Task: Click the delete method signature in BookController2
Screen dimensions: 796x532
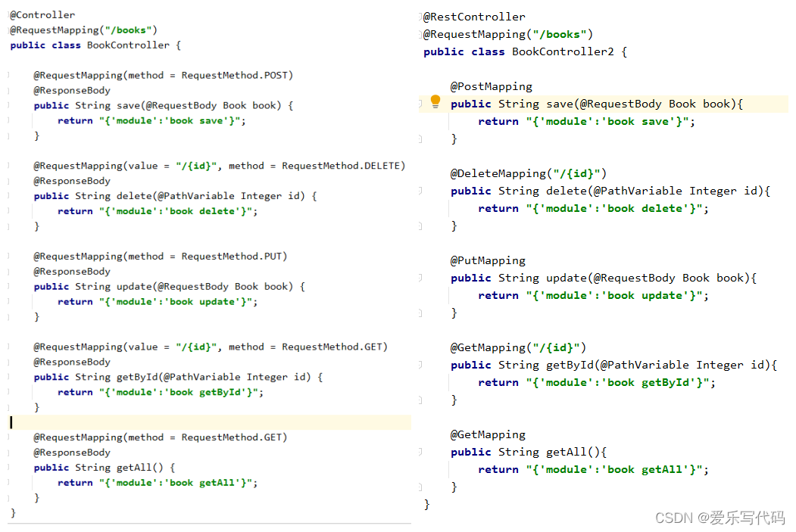Action: [610, 191]
